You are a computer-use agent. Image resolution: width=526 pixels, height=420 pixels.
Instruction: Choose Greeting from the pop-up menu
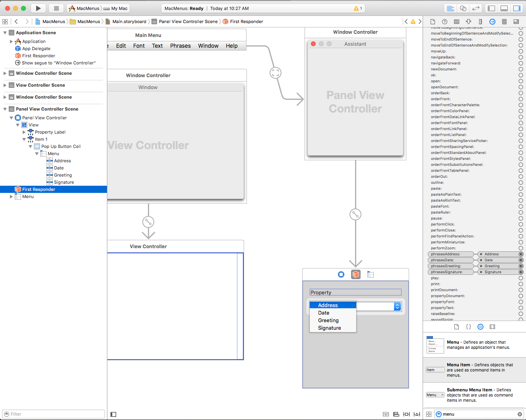coord(328,321)
